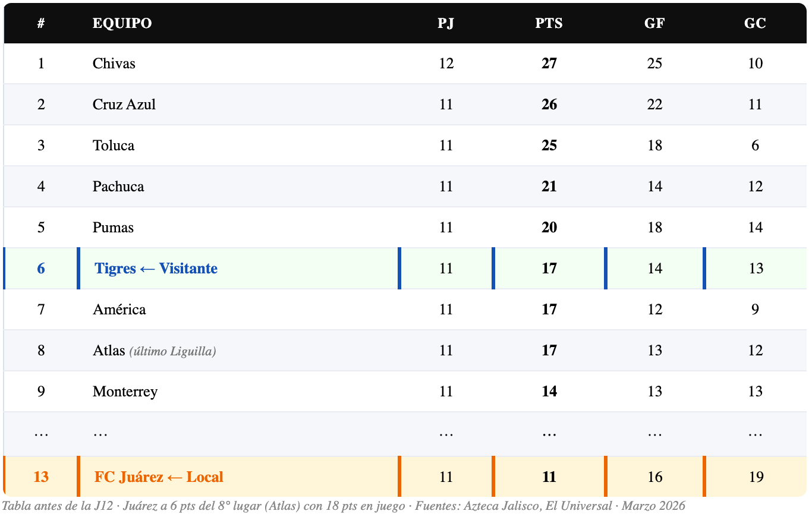Select the Chivas team row
The height and width of the screenshot is (517, 812).
(114, 64)
